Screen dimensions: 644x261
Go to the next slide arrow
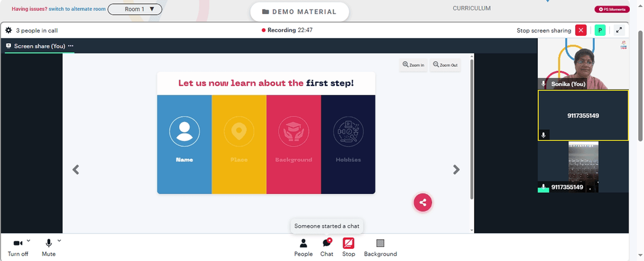tap(456, 170)
